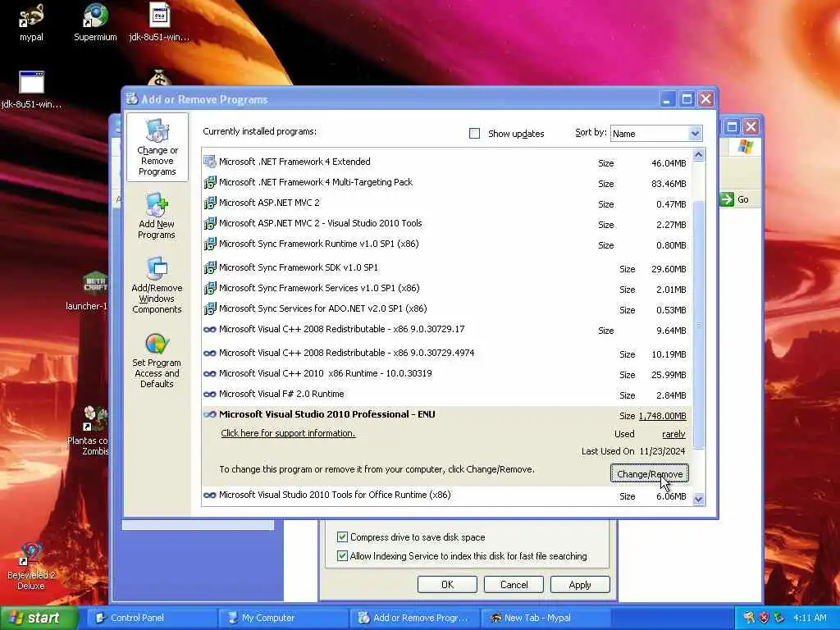Click Change/Remove for Visual Studio 2010 Professional
This screenshot has width=840, height=630.
650,473
